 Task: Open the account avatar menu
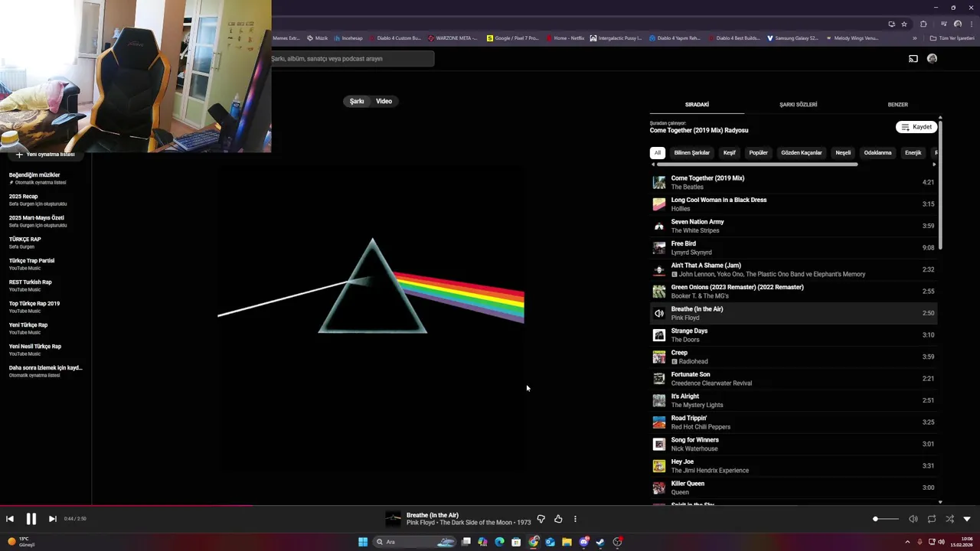pyautogui.click(x=932, y=59)
